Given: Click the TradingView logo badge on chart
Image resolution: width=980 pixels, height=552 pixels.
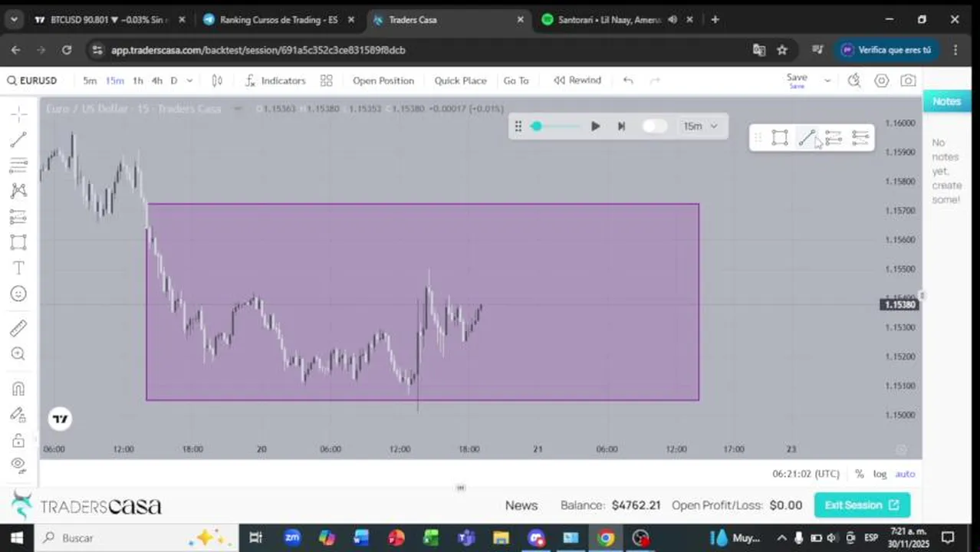Looking at the screenshot, I should pos(60,419).
